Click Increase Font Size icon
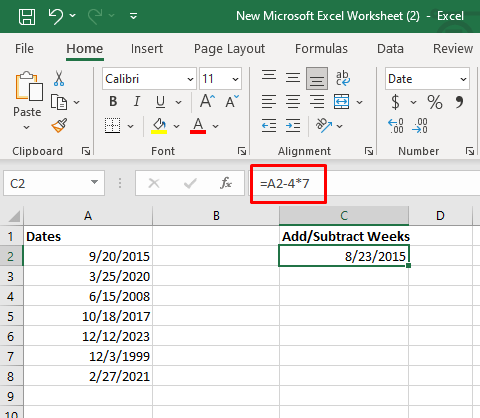480x418 pixels. click(x=207, y=101)
